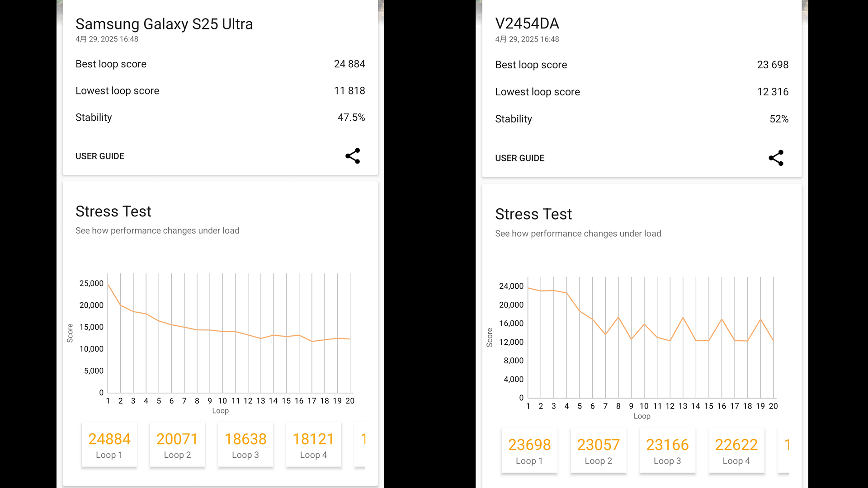Viewport: 868px width, 488px height.
Task: Open USER GUIDE on Samsung Galaxy S25 Ultra card
Action: point(100,156)
